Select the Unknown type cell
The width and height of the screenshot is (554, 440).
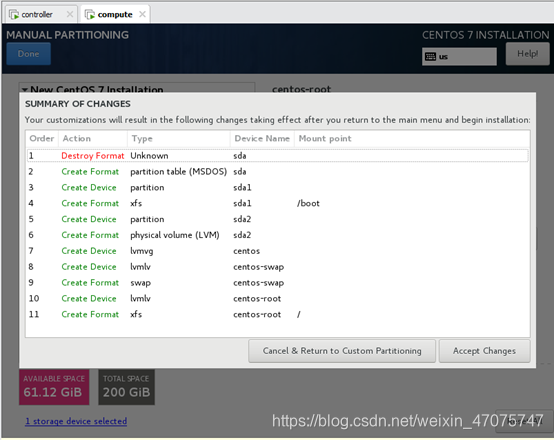pyautogui.click(x=149, y=156)
